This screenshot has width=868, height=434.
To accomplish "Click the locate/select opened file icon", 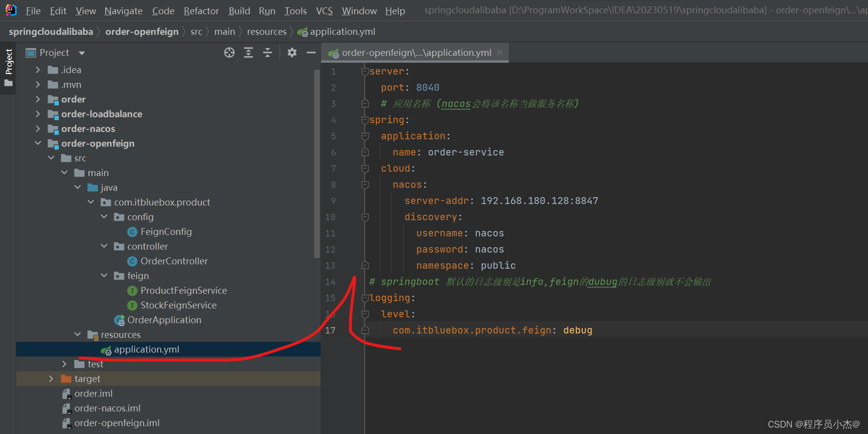I will 229,52.
